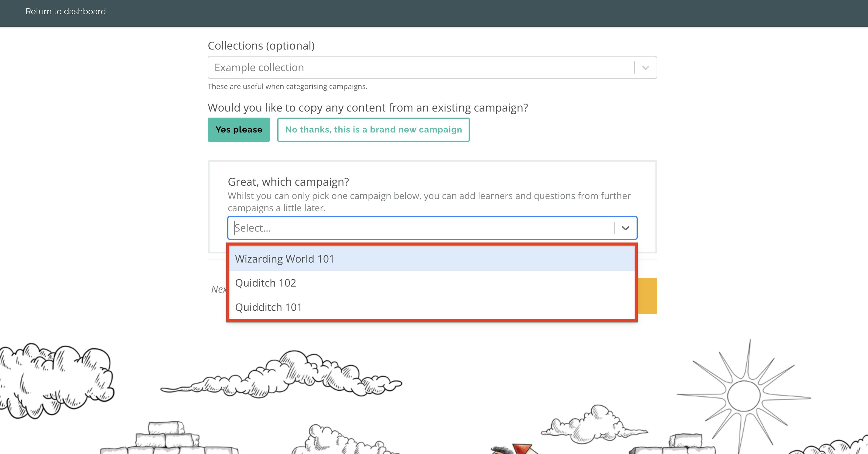Pick Quidditch 101 from the list
The width and height of the screenshot is (868, 454).
point(432,307)
